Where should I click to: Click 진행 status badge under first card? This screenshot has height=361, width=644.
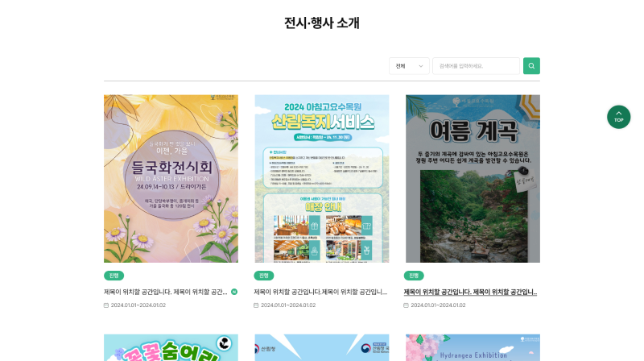(114, 276)
